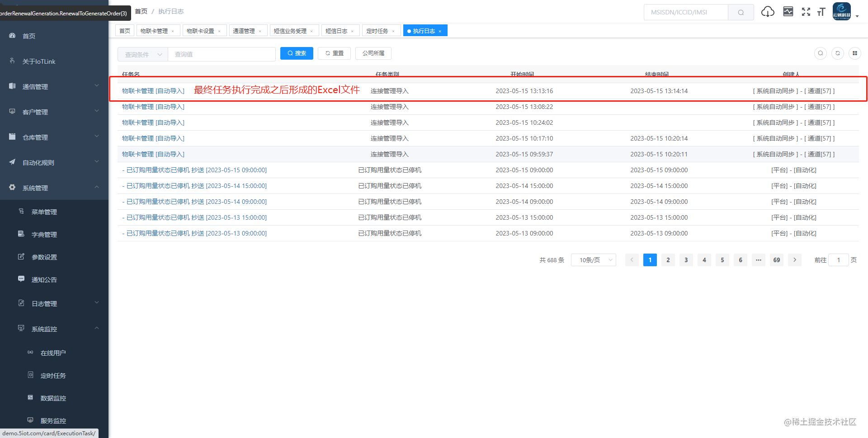Open the 查询条件 dropdown

coord(143,54)
